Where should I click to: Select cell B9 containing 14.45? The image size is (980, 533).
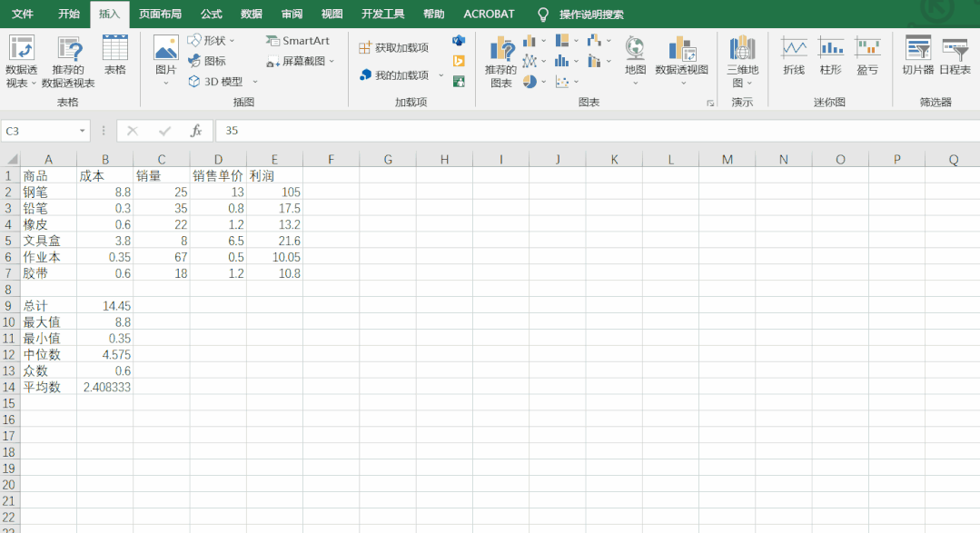pos(105,306)
